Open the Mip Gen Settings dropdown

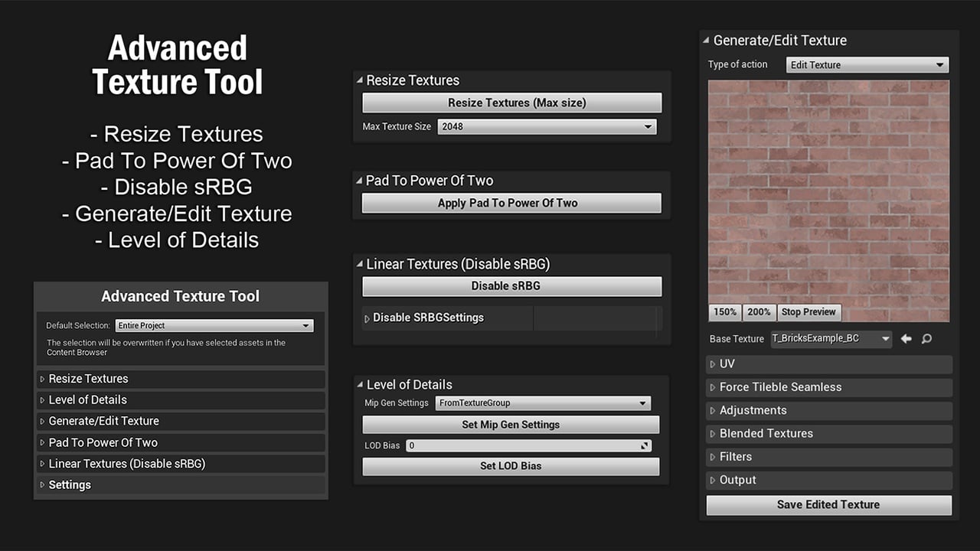click(x=542, y=403)
